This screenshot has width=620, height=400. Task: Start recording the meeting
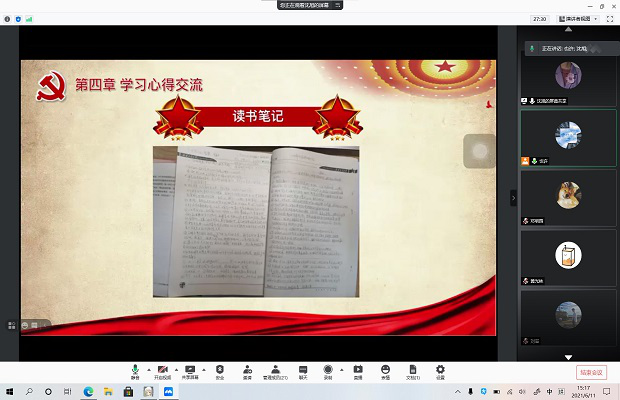pos(328,371)
